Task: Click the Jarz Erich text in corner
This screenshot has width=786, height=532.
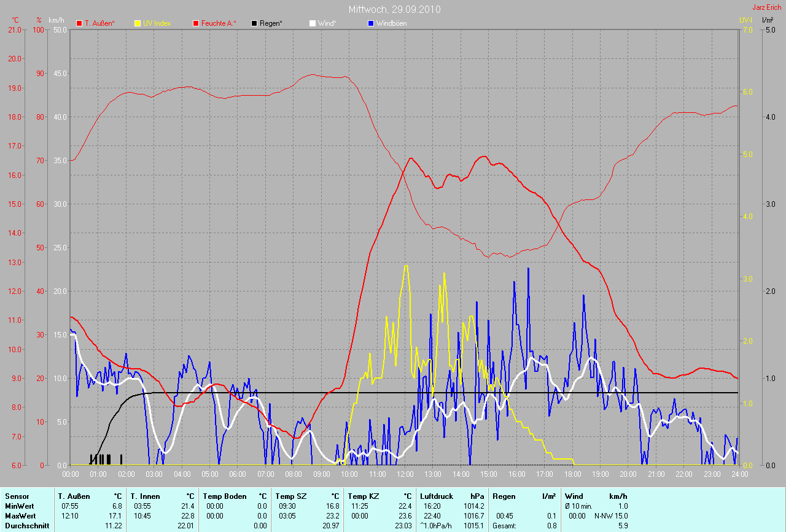Action: pyautogui.click(x=767, y=7)
